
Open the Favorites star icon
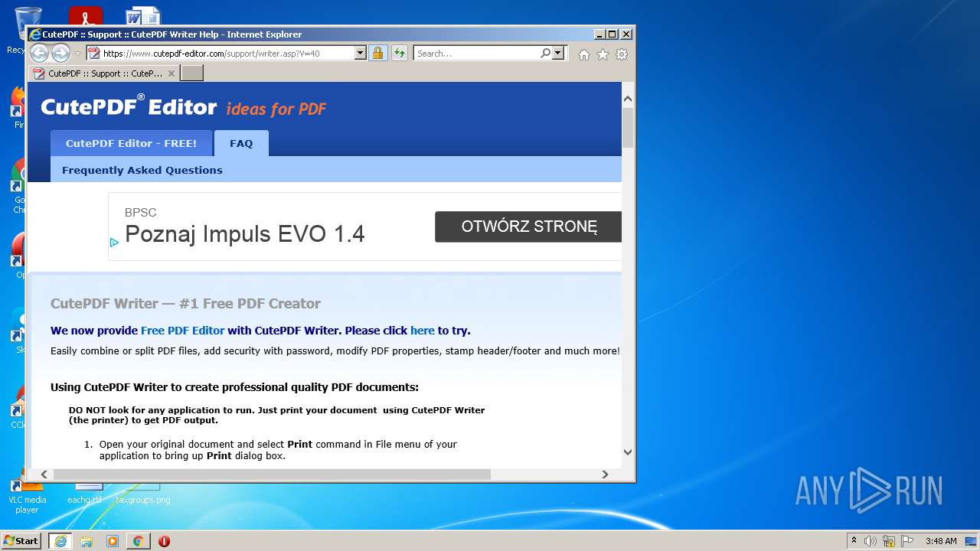[x=603, y=54]
